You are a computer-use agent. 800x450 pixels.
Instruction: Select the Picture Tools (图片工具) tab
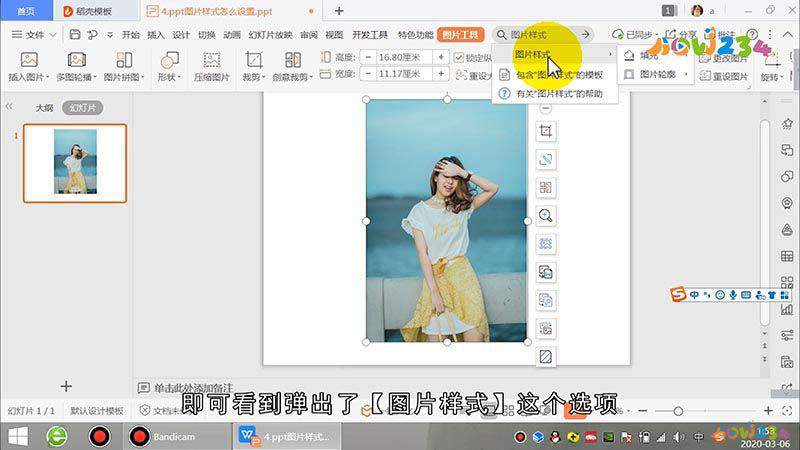point(461,35)
